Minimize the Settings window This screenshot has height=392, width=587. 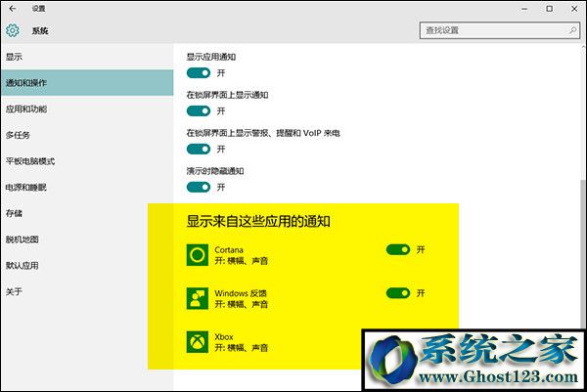coord(524,9)
